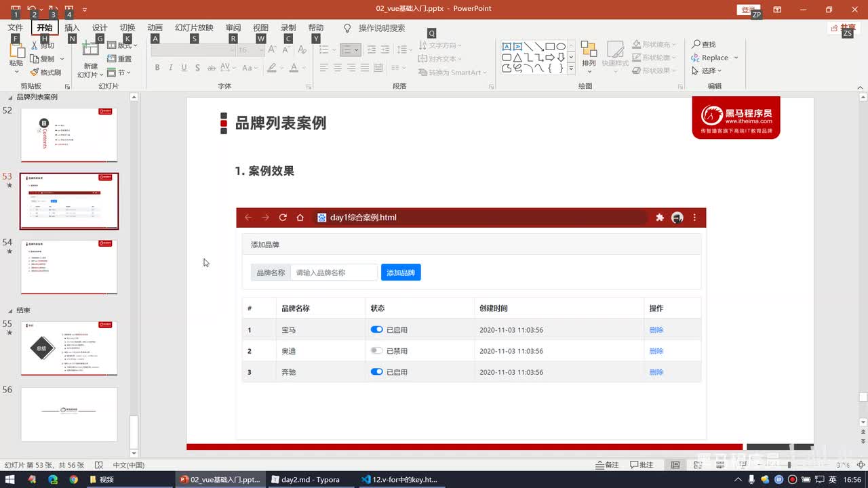868x488 pixels.
Task: Switch to the View (视图) tab
Action: pos(260,28)
